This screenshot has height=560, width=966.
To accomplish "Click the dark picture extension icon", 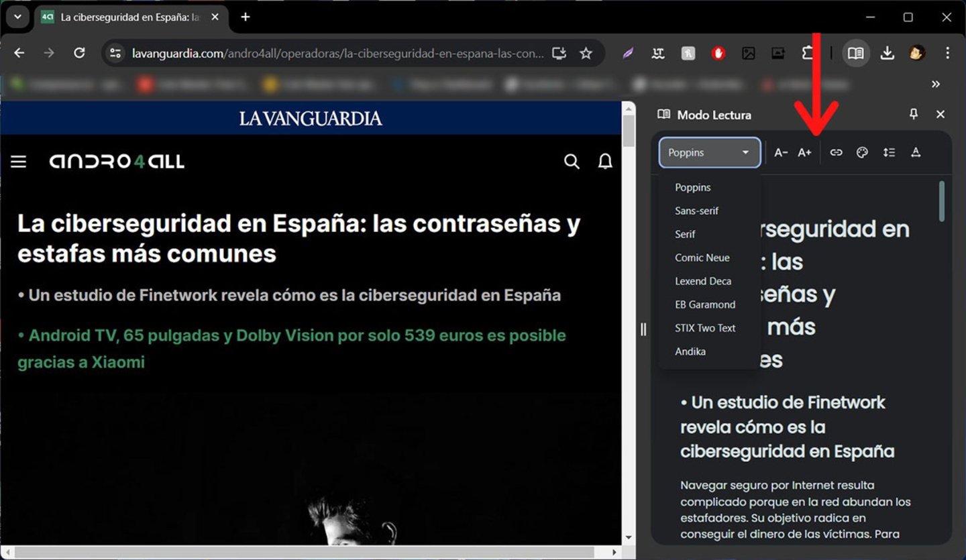I will [778, 53].
